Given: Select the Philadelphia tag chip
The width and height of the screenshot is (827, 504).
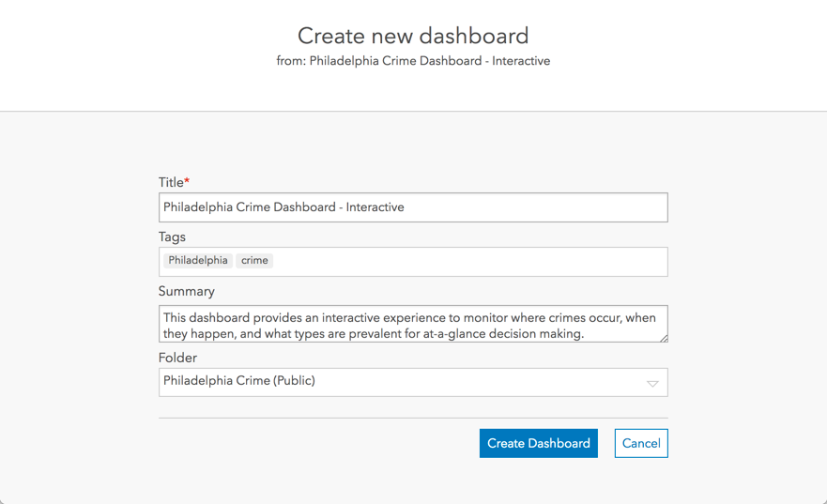Looking at the screenshot, I should click(198, 260).
